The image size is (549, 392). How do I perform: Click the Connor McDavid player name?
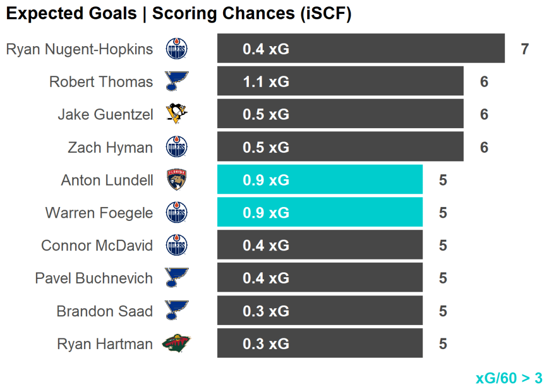tap(97, 246)
